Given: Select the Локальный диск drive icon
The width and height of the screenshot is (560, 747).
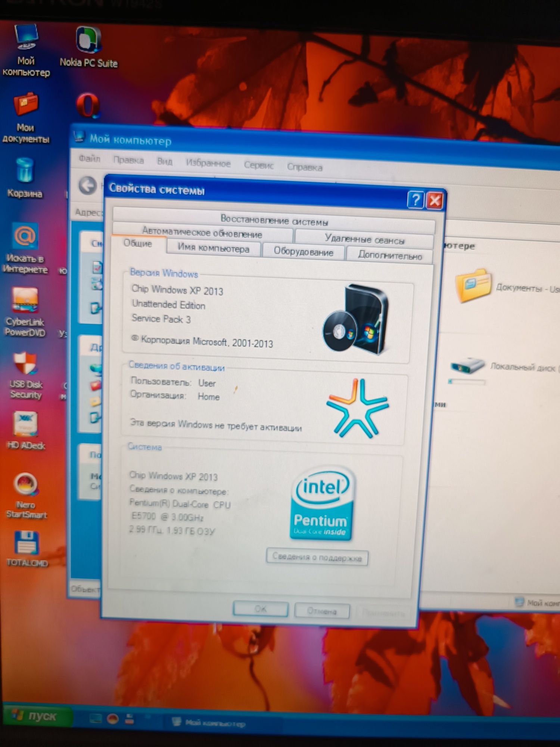Looking at the screenshot, I should [467, 366].
